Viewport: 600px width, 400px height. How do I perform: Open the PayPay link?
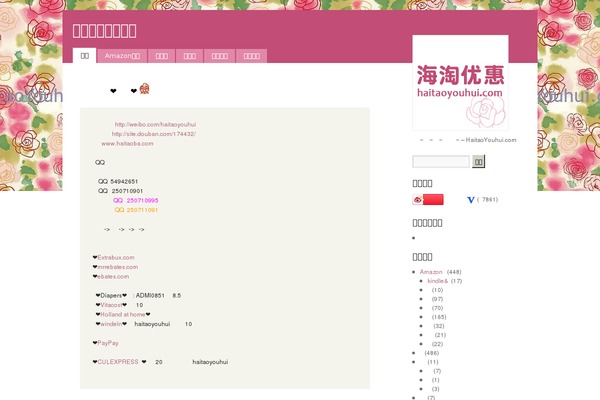point(108,343)
